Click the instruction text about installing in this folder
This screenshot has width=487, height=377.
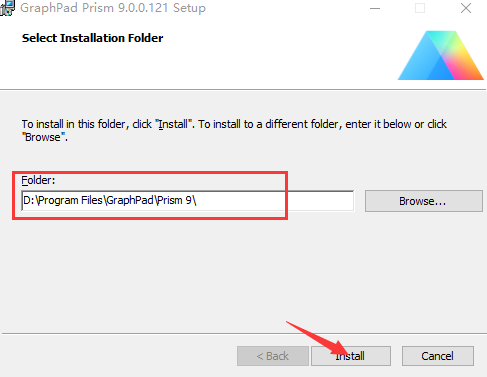(x=234, y=130)
